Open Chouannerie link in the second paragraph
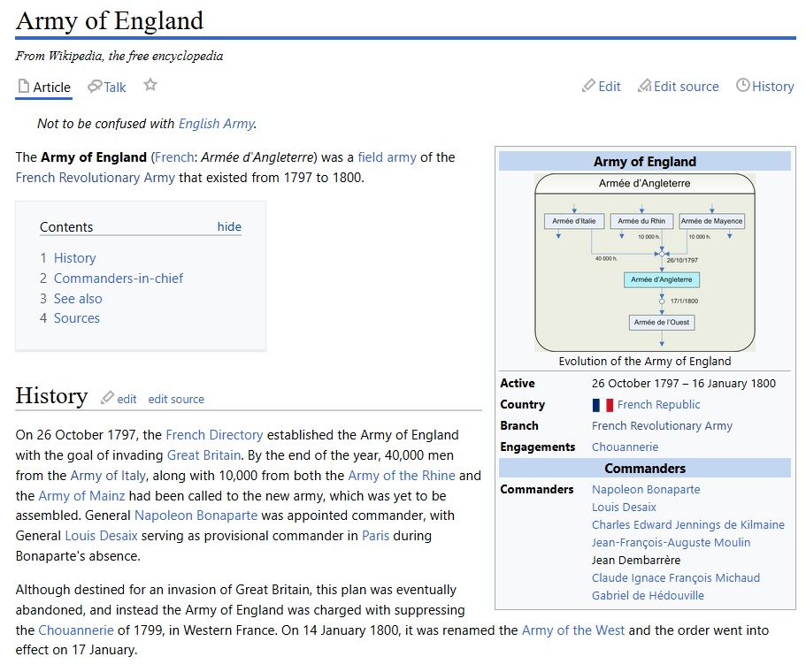This screenshot has height=672, width=806. [76, 630]
